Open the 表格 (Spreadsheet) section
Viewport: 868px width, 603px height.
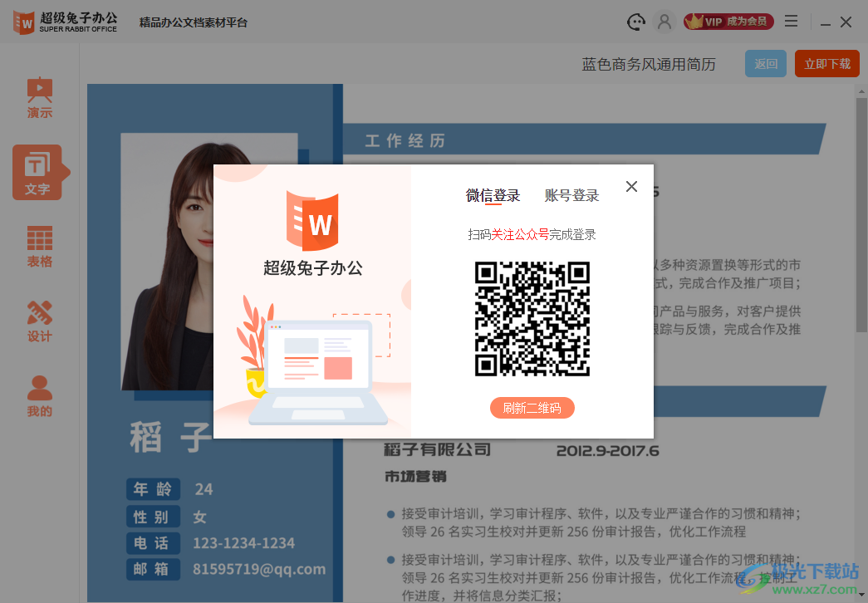pyautogui.click(x=39, y=246)
